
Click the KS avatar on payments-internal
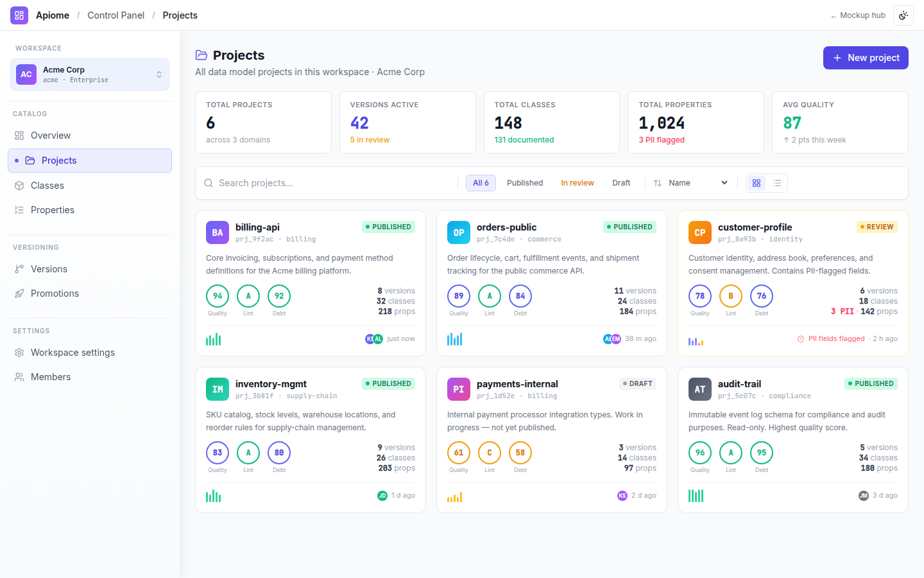622,496
